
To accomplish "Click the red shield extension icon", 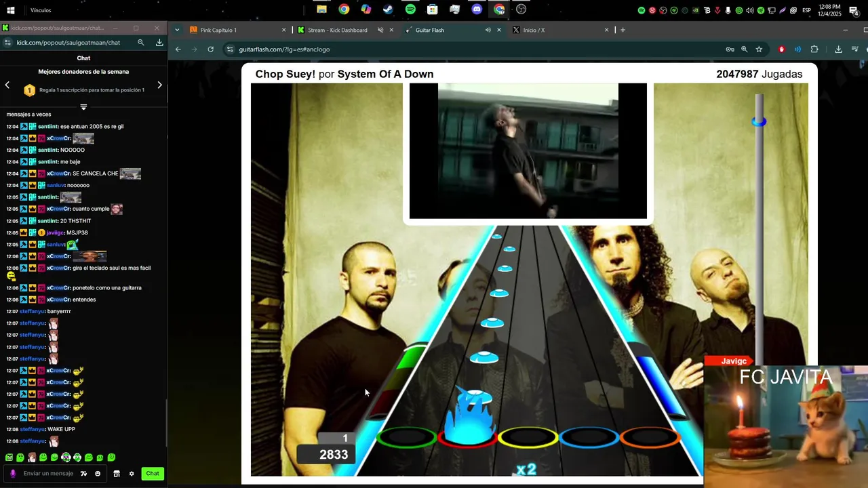I will (782, 49).
